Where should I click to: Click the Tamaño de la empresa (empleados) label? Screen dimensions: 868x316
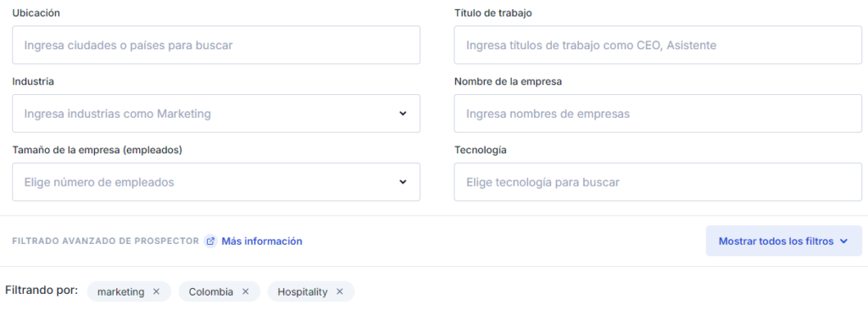[x=97, y=150]
